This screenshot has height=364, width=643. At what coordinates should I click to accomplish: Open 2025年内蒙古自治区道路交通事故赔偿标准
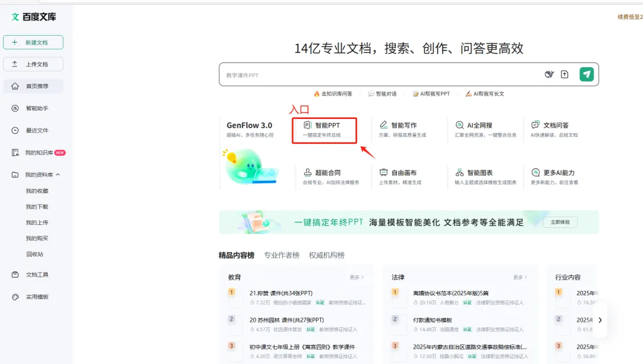[470, 347]
